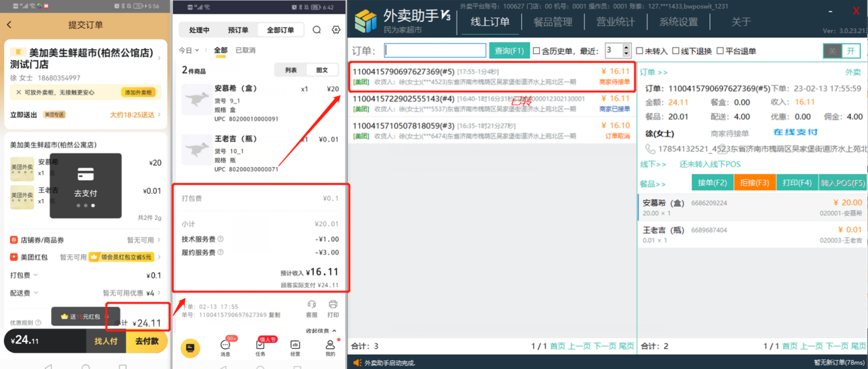Collapse the 收起信息 section

click(x=321, y=331)
